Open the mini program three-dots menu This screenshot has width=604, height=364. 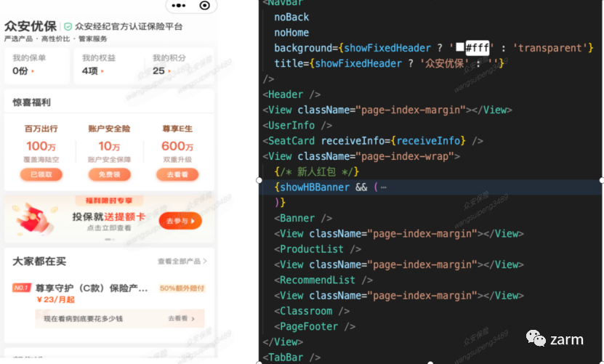coord(178,5)
